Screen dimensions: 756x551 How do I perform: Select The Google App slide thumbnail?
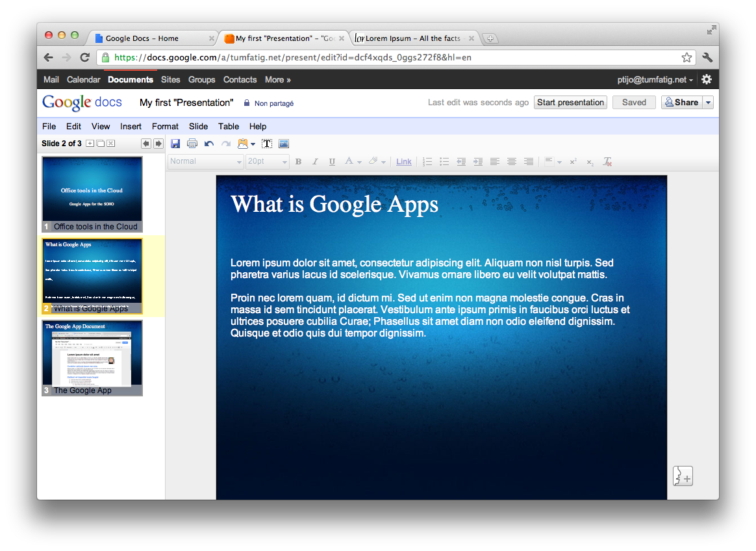click(92, 358)
